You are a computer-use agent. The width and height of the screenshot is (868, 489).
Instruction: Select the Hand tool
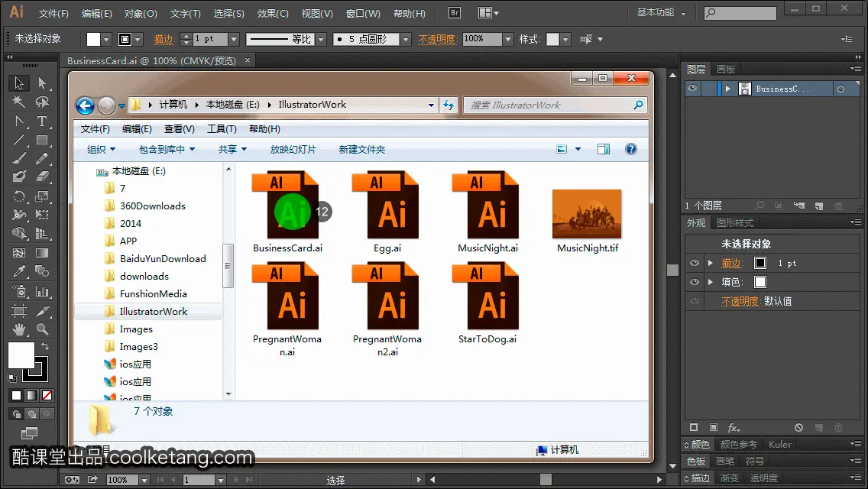[x=19, y=329]
